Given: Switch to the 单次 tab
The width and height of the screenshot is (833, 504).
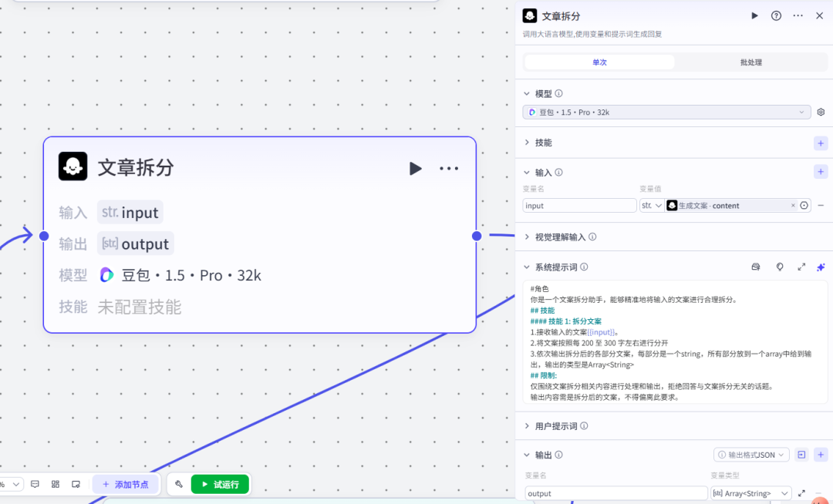Looking at the screenshot, I should point(599,62).
